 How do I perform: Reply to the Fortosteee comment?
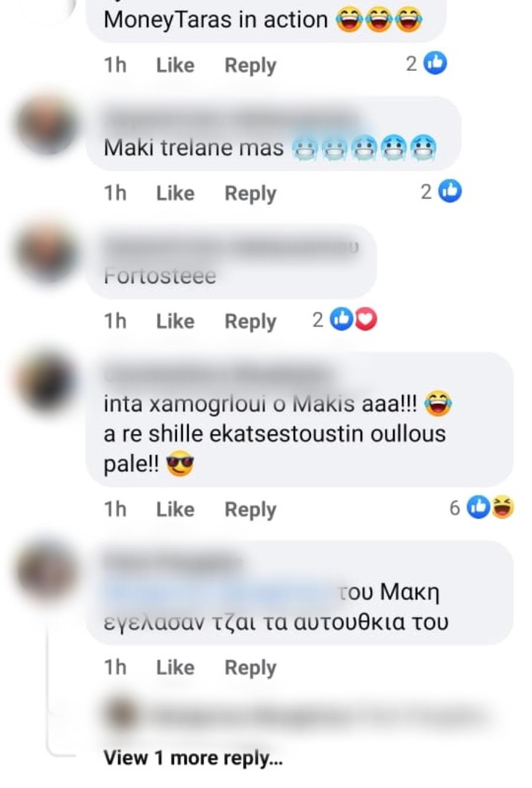[251, 322]
